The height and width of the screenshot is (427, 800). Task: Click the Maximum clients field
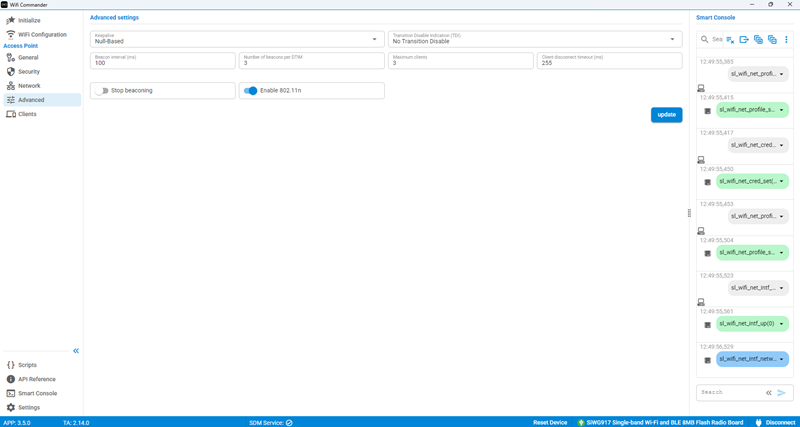tap(461, 61)
